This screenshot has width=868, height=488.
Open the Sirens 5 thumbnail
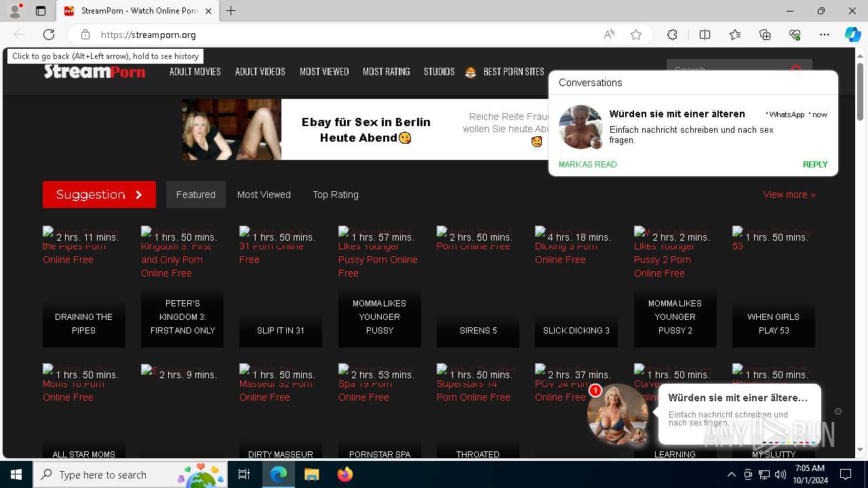478,287
